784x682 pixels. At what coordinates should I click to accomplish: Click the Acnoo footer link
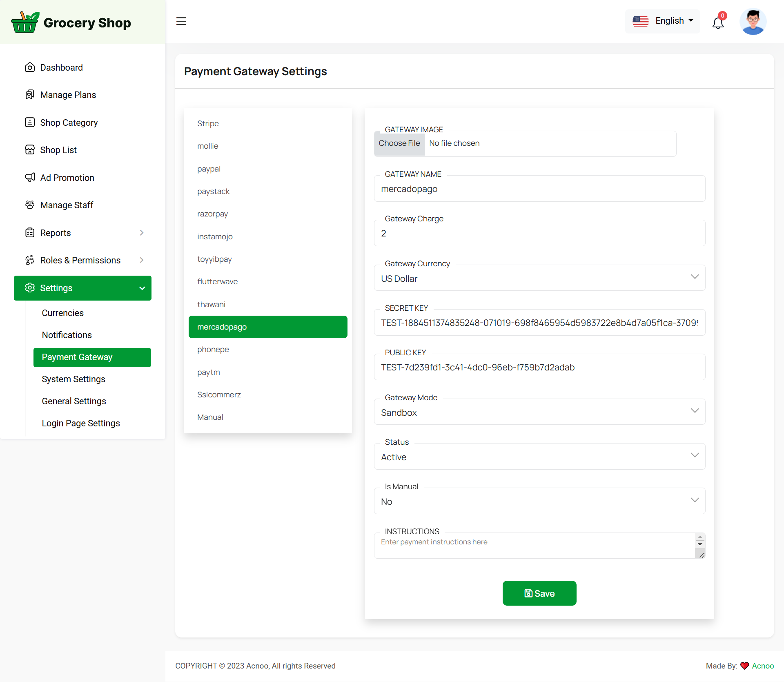click(x=763, y=666)
